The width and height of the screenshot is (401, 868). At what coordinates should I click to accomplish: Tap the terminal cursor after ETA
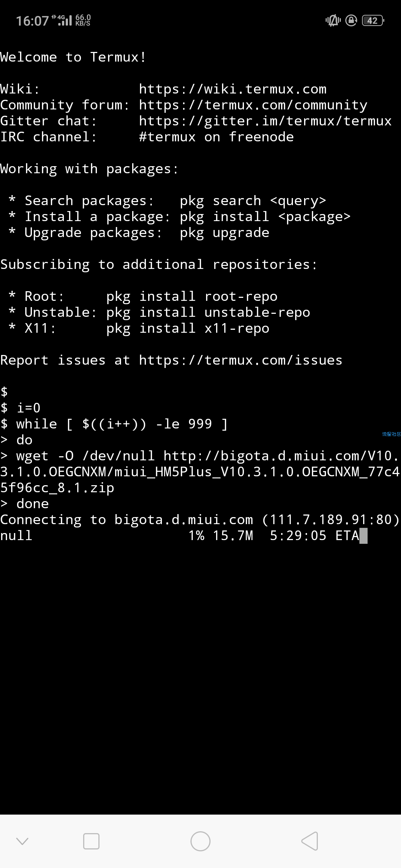click(364, 536)
